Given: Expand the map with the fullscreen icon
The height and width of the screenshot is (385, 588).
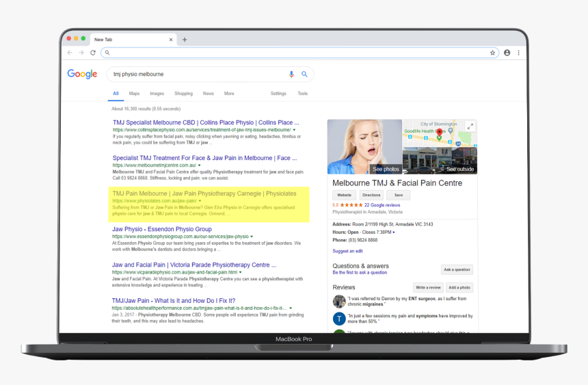Looking at the screenshot, I should [470, 127].
